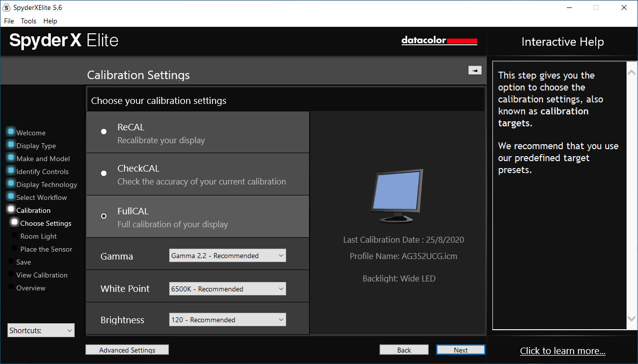
Task: Click the Interactive Help heading
Action: [563, 42]
